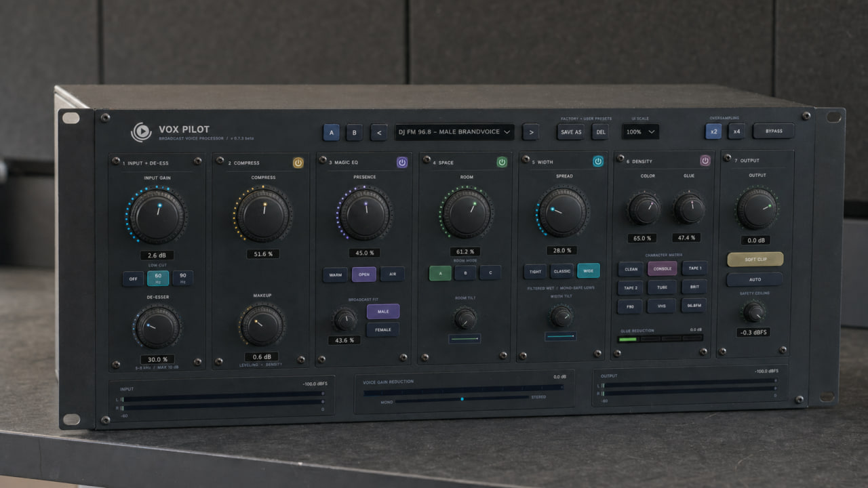Screen dimensions: 868x488
Task: Pick Room Mode B in Space section
Action: (465, 273)
